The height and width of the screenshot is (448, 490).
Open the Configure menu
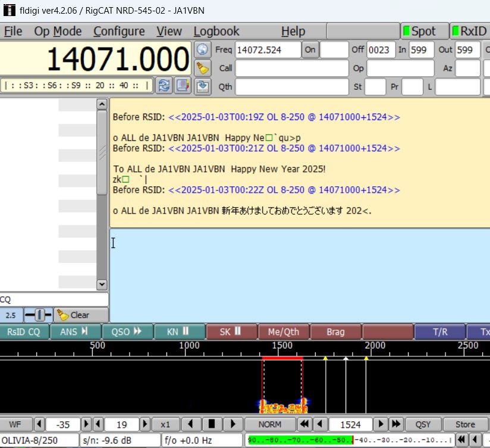(x=119, y=31)
